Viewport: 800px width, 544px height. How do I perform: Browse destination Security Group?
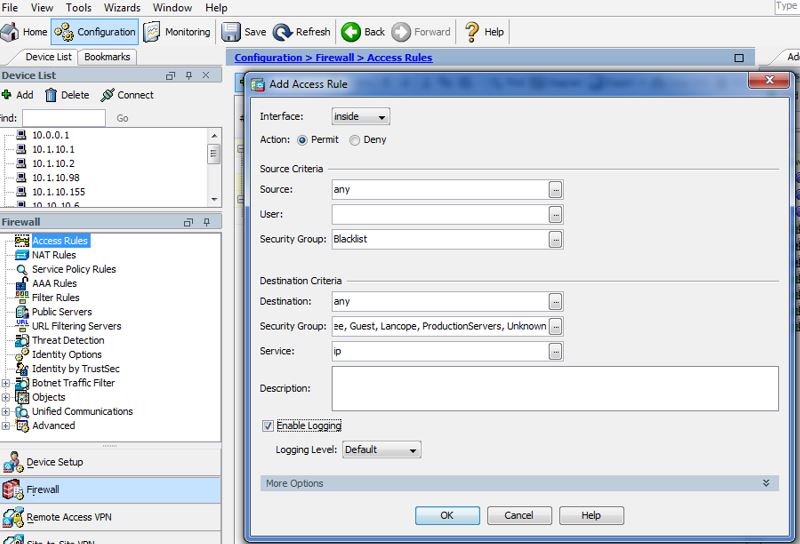point(556,326)
